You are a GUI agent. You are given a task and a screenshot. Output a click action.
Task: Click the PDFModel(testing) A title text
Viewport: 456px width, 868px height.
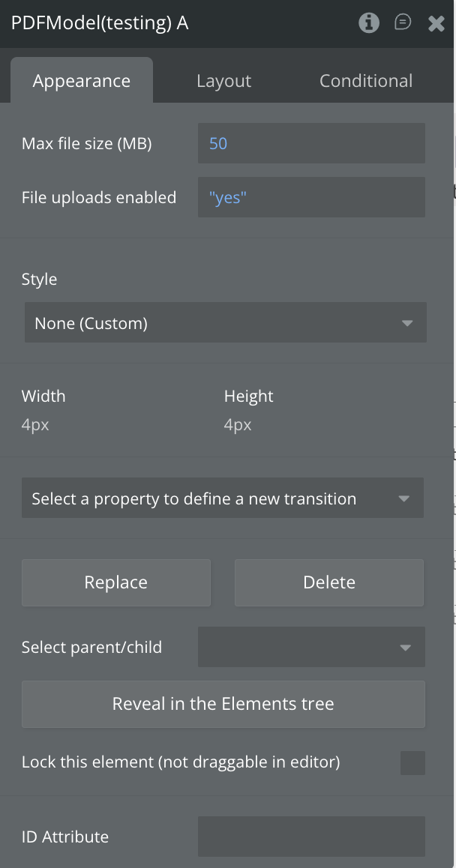click(100, 23)
